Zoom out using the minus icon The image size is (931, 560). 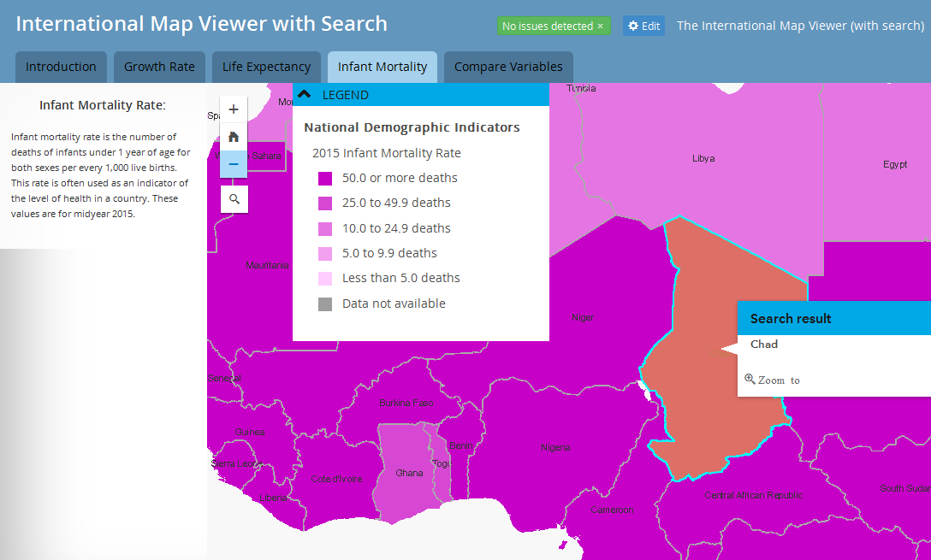[x=233, y=163]
